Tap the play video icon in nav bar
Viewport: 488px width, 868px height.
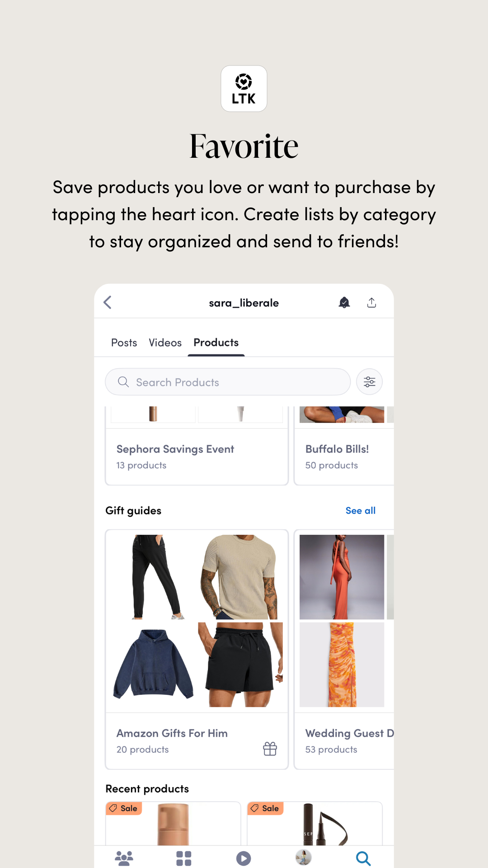coord(244,858)
